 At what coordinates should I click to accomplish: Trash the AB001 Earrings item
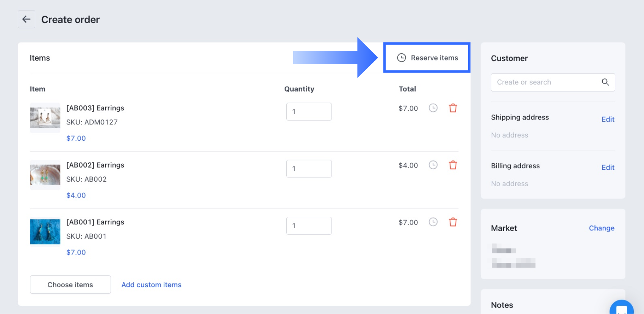tap(453, 222)
